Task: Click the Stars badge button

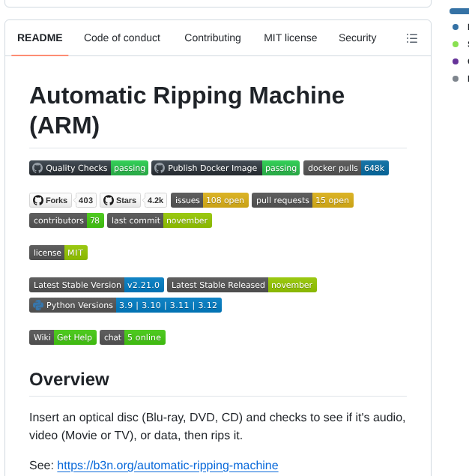Action: [x=120, y=200]
